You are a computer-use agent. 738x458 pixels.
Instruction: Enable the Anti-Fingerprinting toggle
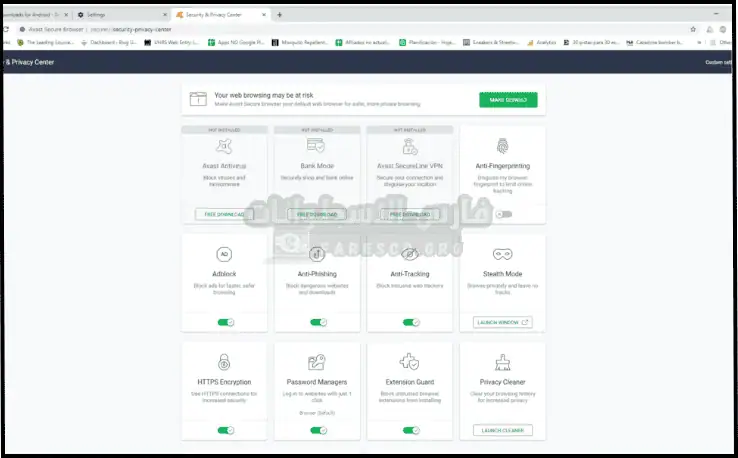(x=503, y=214)
